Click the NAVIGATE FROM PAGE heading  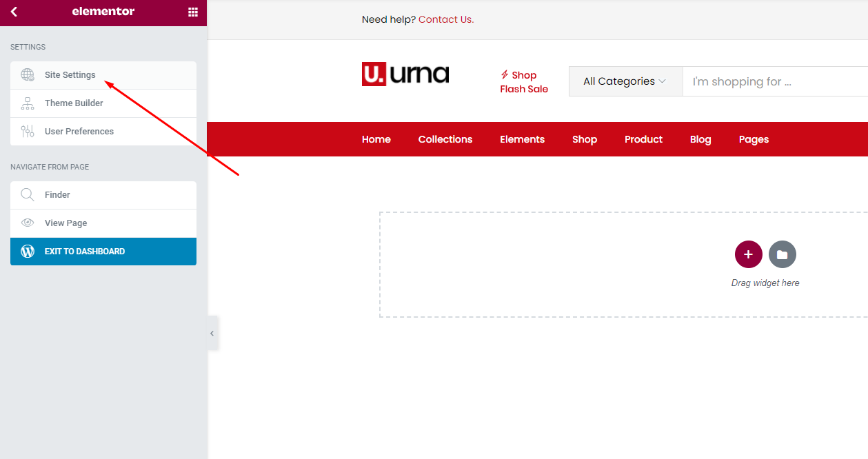[50, 167]
